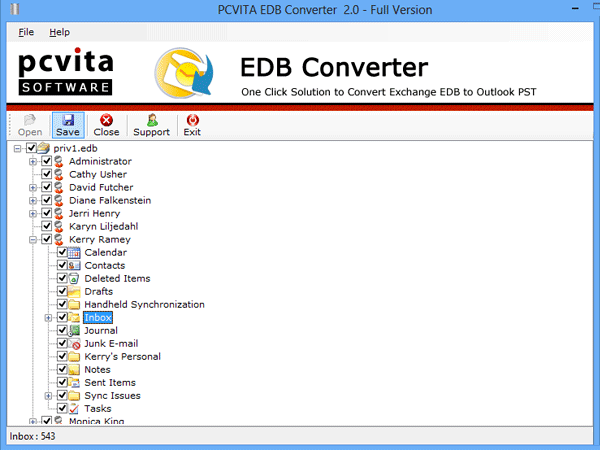Click the Inbox envelope folder icon
Image resolution: width=600 pixels, height=450 pixels.
[74, 317]
